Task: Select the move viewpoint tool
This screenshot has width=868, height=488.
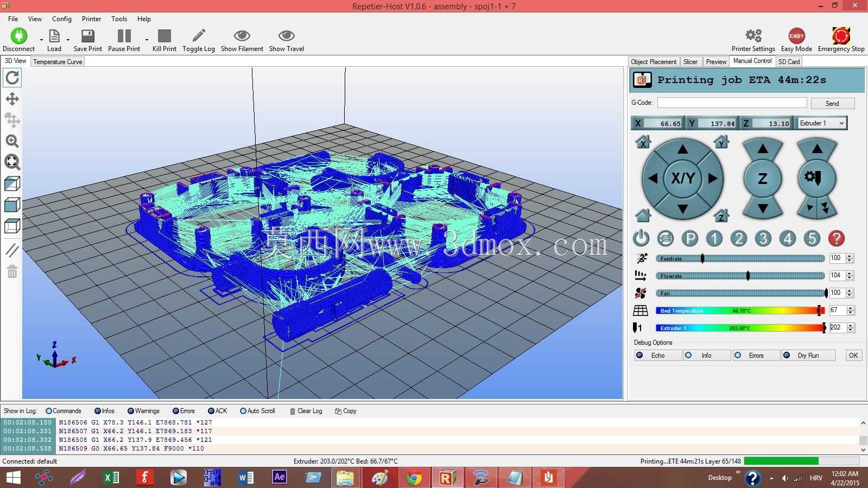Action: coord(12,99)
